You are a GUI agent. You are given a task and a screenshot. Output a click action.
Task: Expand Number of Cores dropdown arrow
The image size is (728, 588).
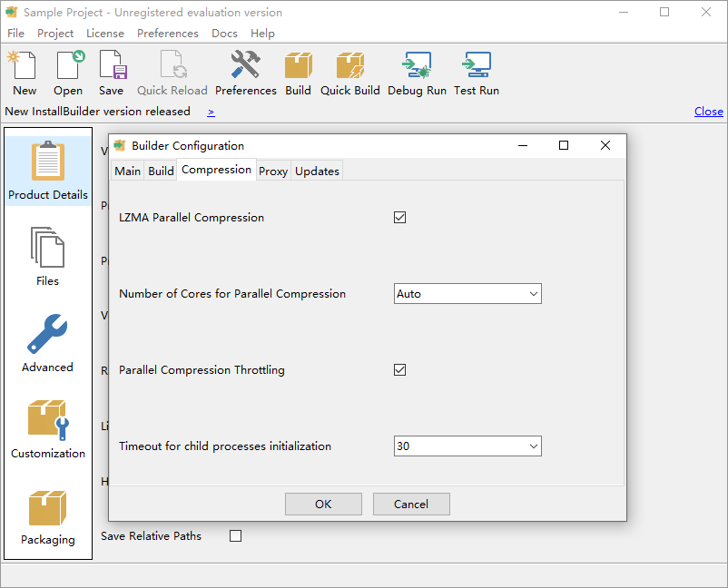click(x=534, y=294)
